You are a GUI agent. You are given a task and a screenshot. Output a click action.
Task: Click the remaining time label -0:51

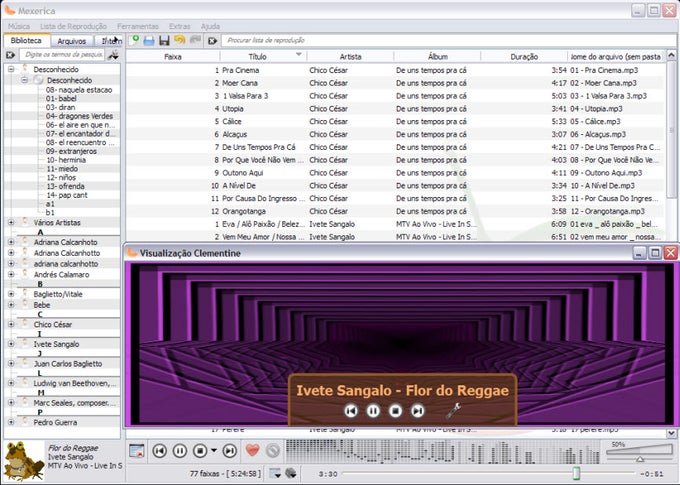tap(651, 474)
